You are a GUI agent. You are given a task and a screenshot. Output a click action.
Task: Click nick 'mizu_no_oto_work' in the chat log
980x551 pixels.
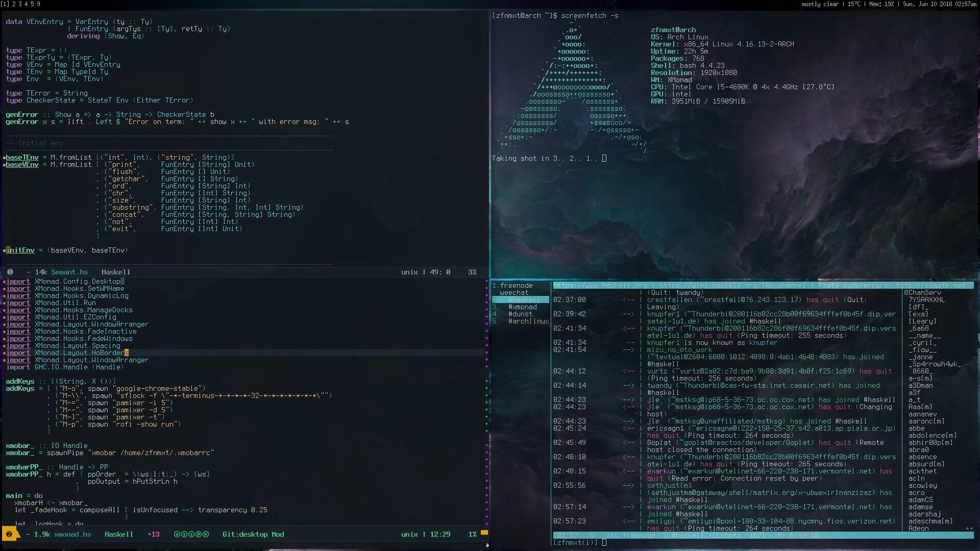679,350
